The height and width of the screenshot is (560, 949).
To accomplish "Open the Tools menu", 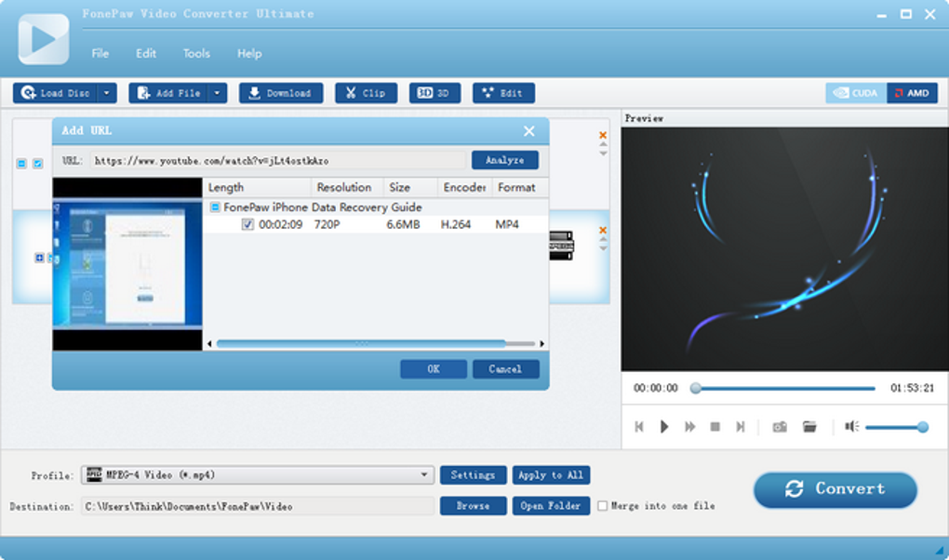I will pyautogui.click(x=196, y=53).
